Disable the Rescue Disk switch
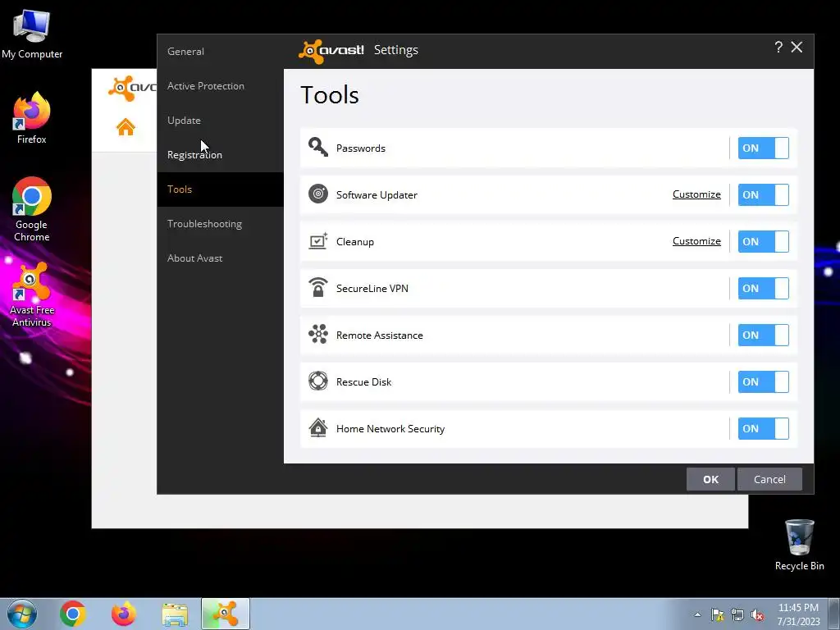 coord(764,381)
